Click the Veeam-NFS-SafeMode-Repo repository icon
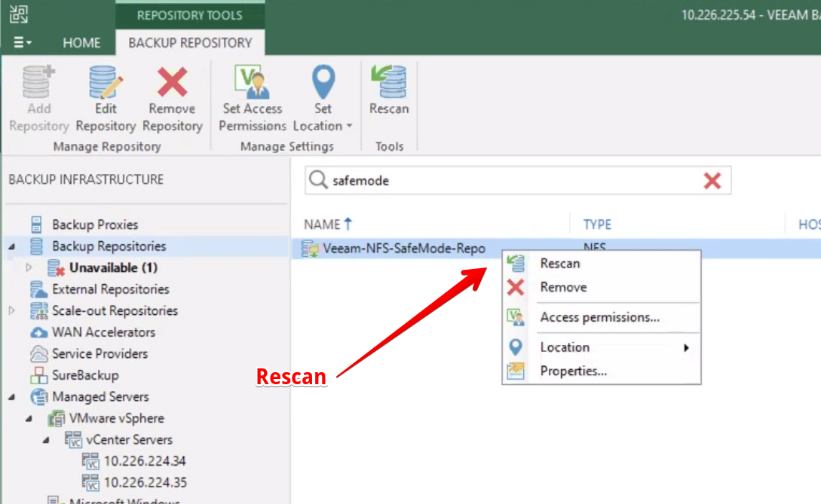This screenshot has width=821, height=504. click(x=309, y=249)
